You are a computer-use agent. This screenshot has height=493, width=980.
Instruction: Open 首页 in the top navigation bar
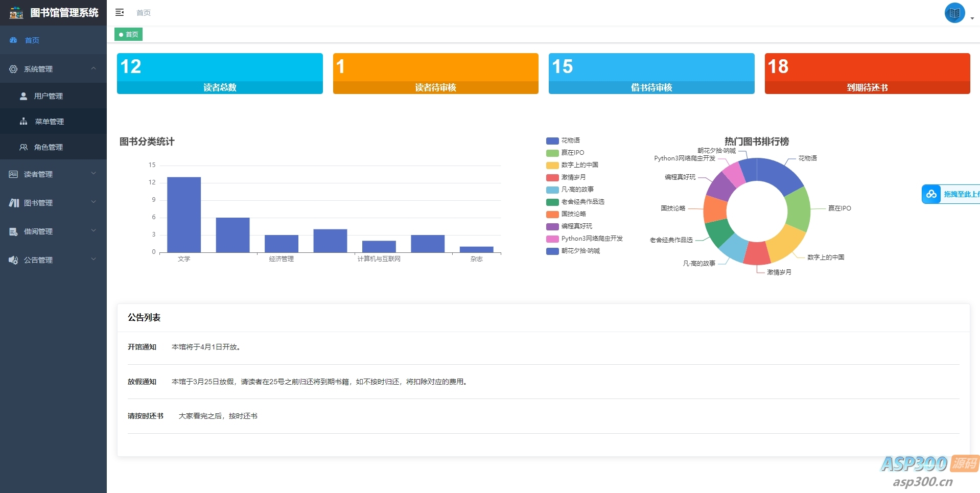tap(143, 13)
